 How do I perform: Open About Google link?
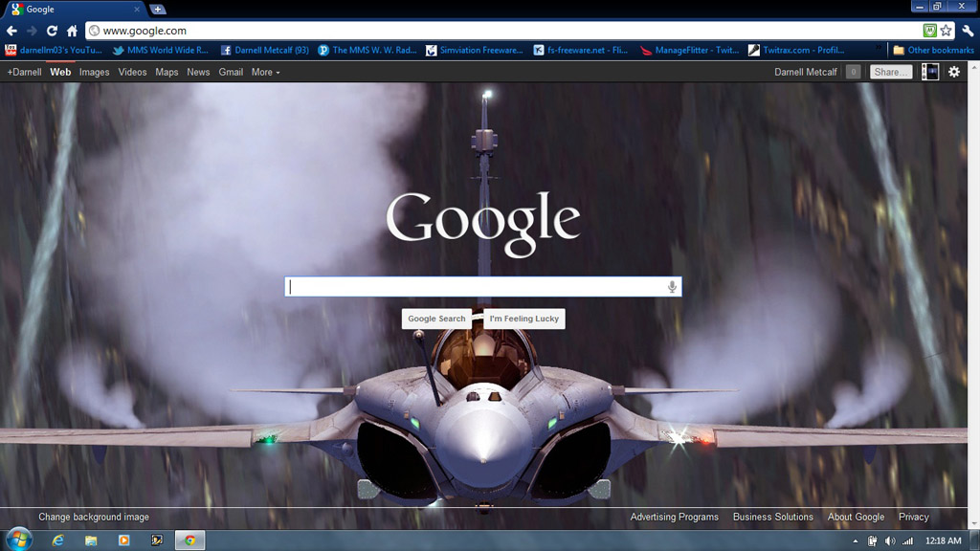857,517
